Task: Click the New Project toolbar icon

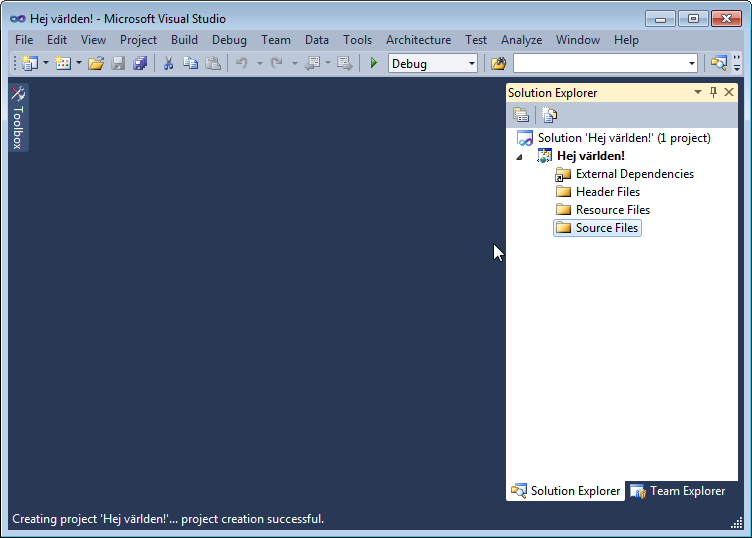Action: point(30,63)
